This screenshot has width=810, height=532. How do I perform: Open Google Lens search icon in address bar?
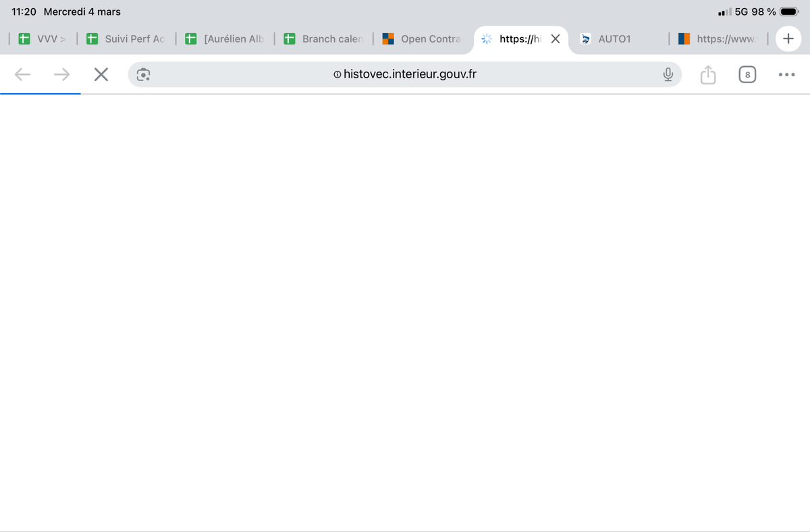(143, 74)
